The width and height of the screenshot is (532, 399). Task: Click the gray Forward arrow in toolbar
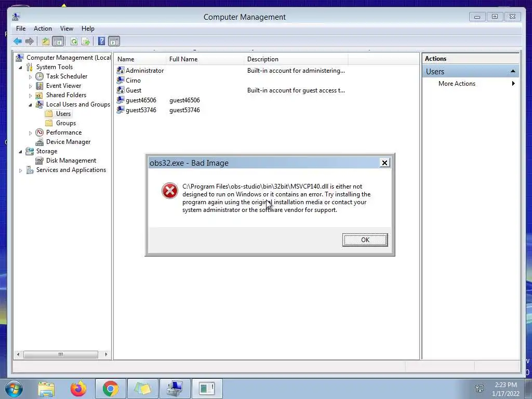[30, 42]
